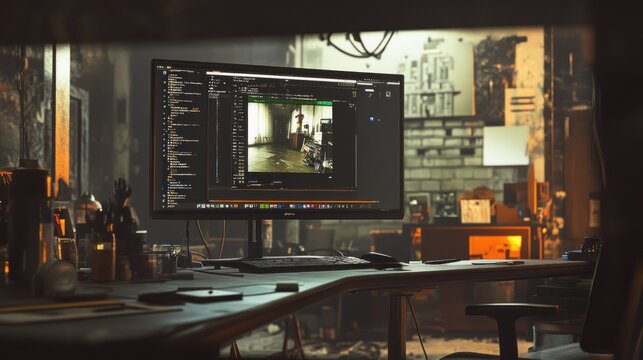Click the small blue icon right of preview

[372, 119]
